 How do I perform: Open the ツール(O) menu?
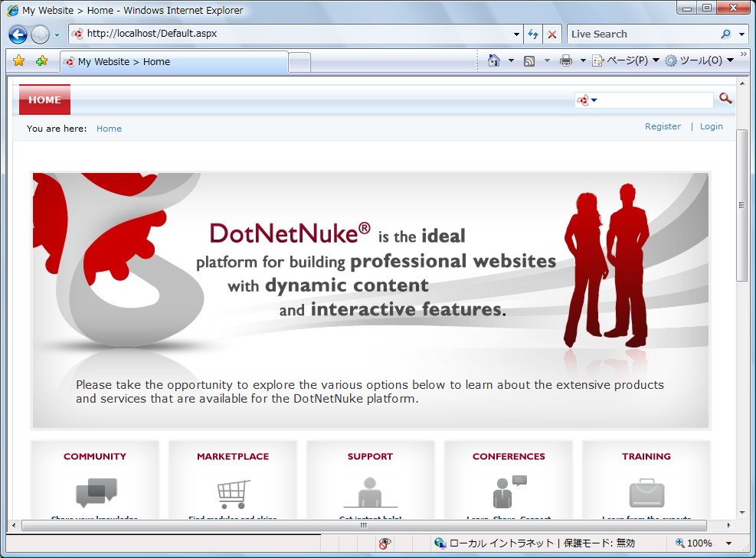tap(699, 60)
